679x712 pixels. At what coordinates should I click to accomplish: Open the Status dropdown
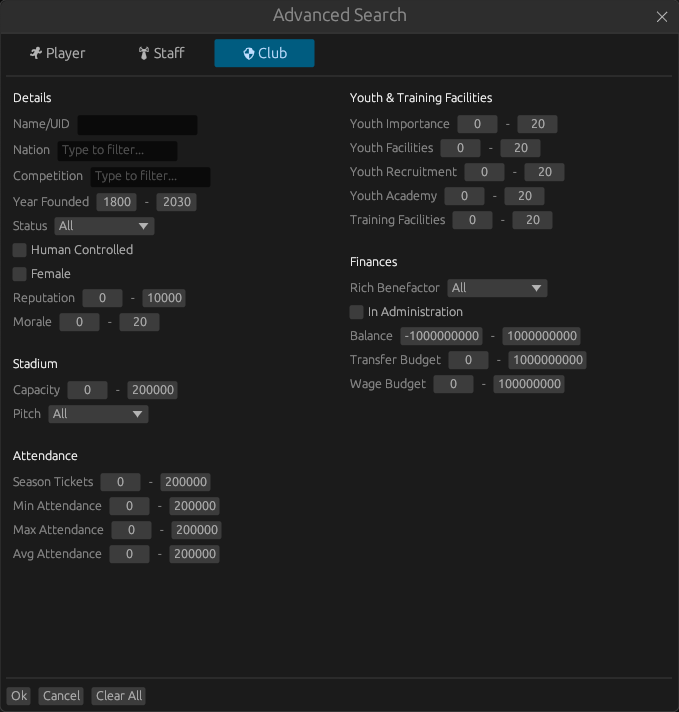[104, 226]
